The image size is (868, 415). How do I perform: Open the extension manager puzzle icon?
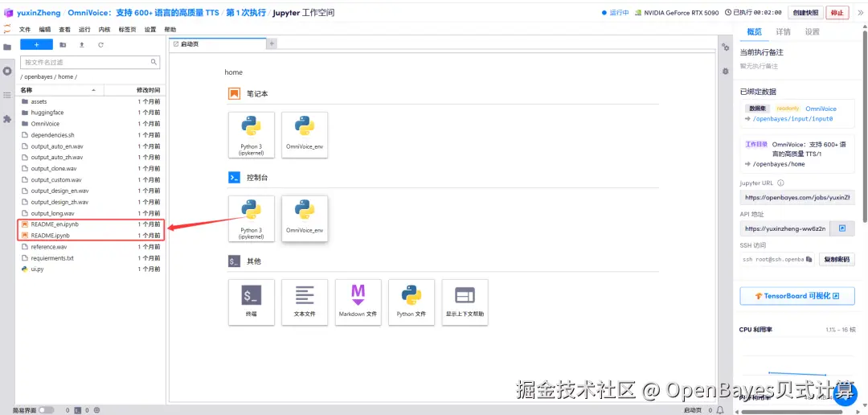pyautogui.click(x=7, y=119)
